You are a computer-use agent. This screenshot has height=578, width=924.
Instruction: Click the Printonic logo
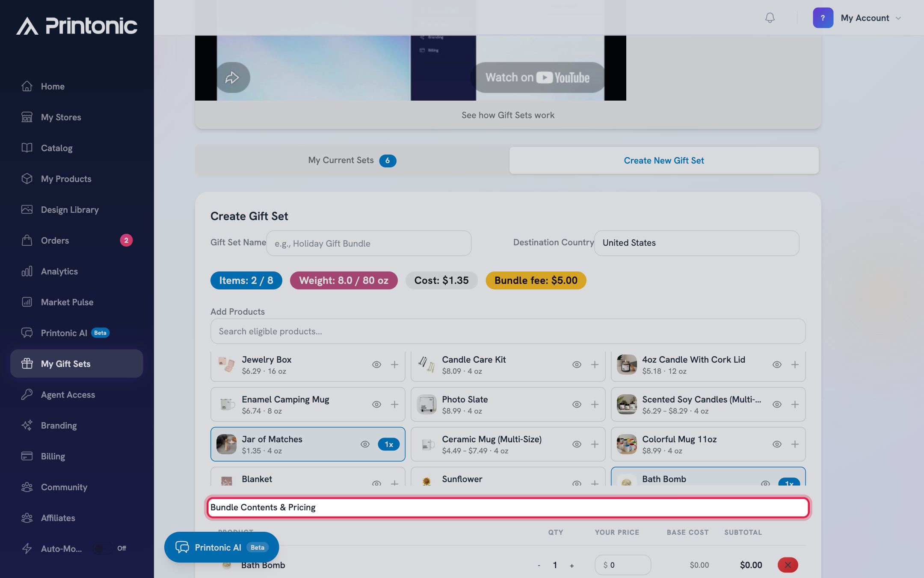(77, 26)
